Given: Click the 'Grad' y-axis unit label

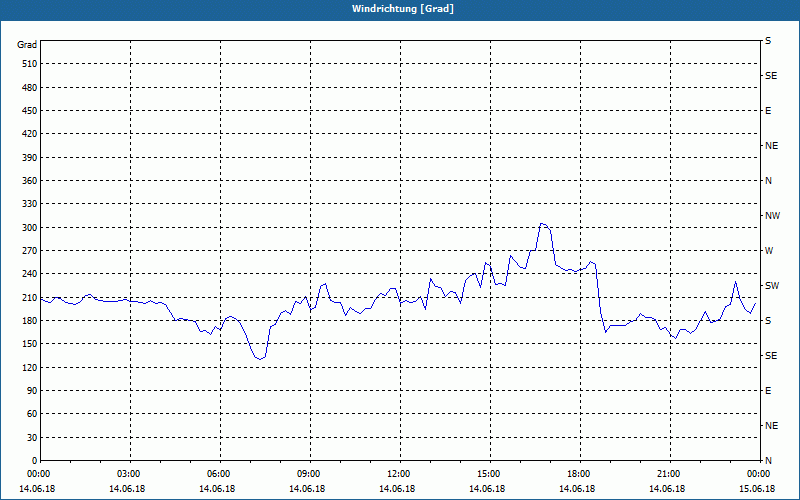Looking at the screenshot, I should pyautogui.click(x=27, y=45).
